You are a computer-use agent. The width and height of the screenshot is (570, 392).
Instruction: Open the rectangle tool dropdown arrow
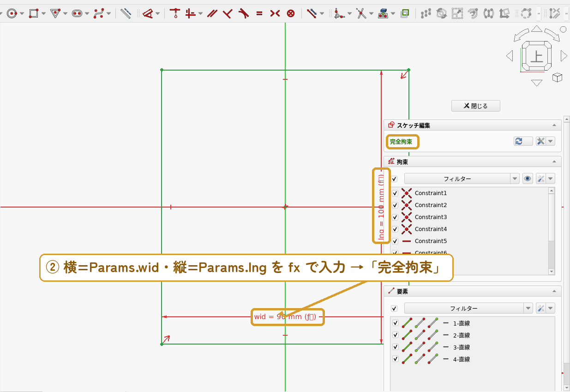coord(43,13)
